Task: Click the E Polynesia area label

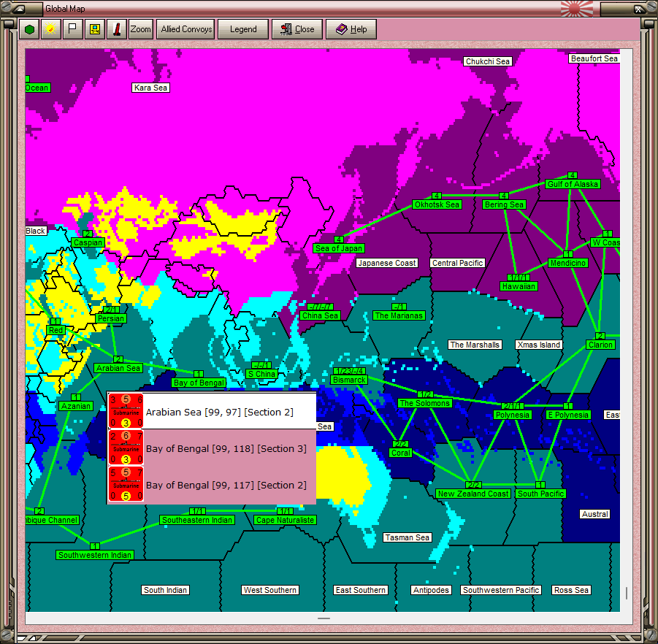Action: point(568,415)
